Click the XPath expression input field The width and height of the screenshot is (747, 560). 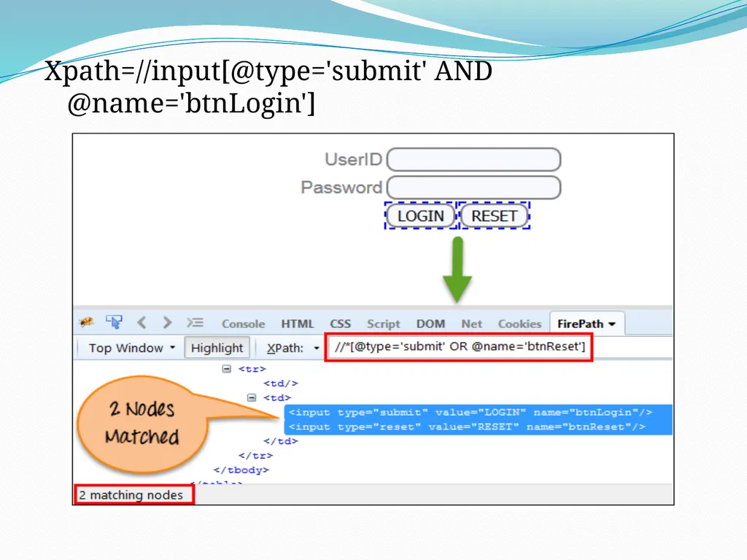459,346
